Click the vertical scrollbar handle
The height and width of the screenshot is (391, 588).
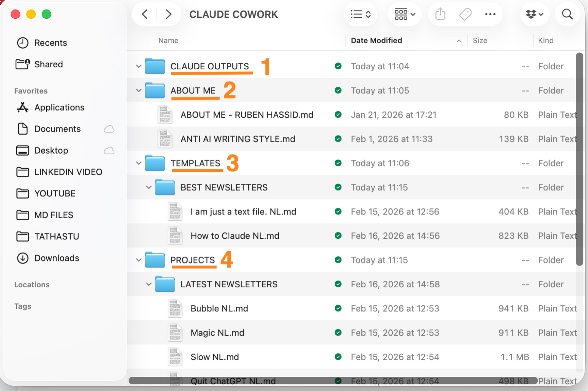point(579,159)
